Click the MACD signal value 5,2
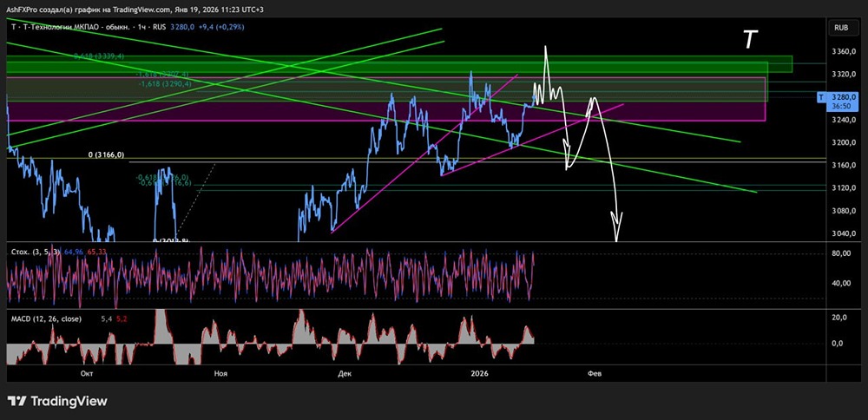Image resolution: width=868 pixels, height=420 pixels. click(121, 318)
